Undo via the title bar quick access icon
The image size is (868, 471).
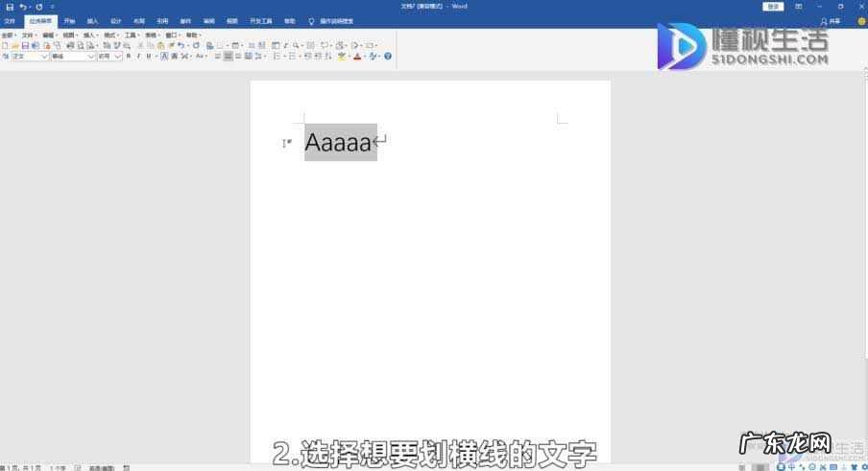click(23, 7)
